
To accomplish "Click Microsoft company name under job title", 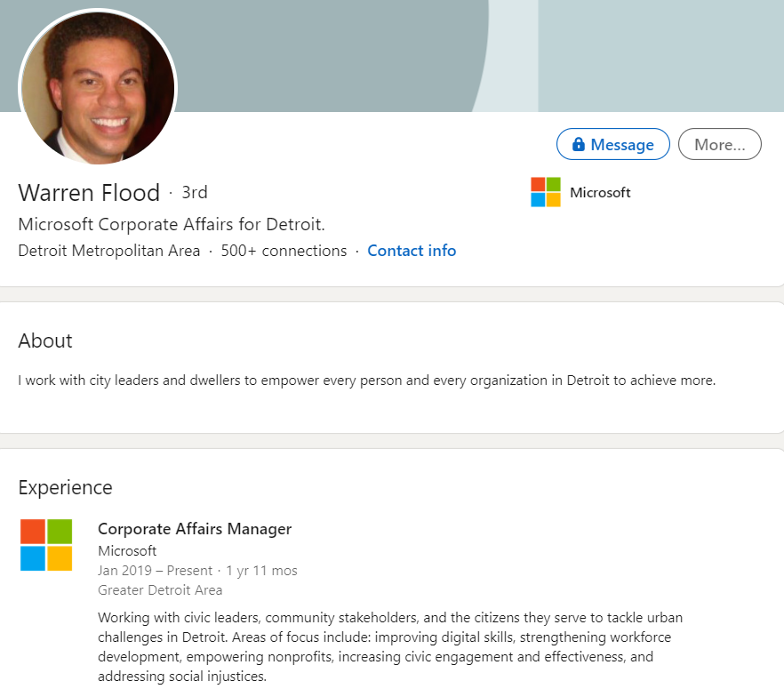I will tap(127, 551).
